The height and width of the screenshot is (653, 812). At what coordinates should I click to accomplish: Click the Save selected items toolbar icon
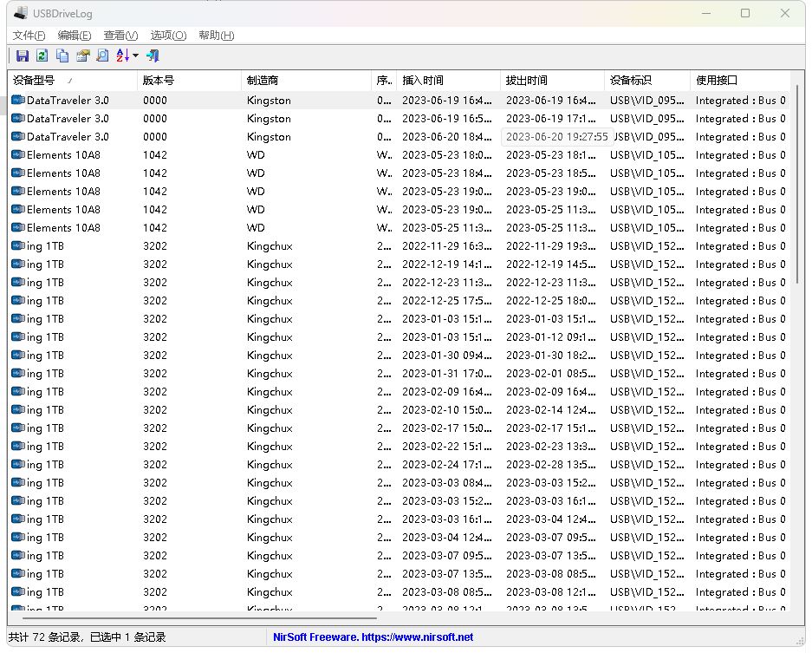(x=22, y=56)
